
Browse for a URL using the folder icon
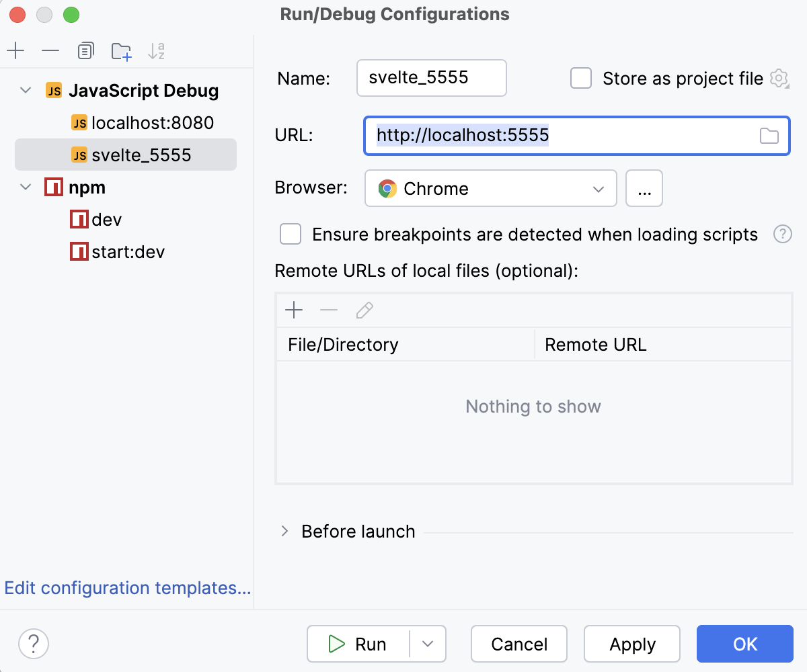[769, 135]
